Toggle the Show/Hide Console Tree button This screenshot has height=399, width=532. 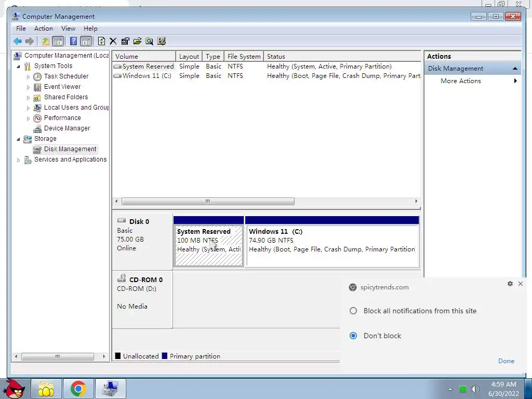tap(58, 42)
